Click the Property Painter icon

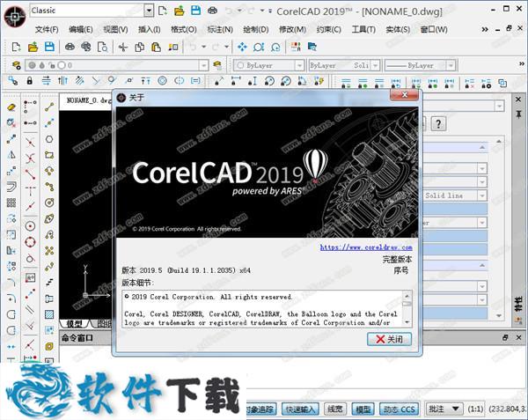[173, 47]
